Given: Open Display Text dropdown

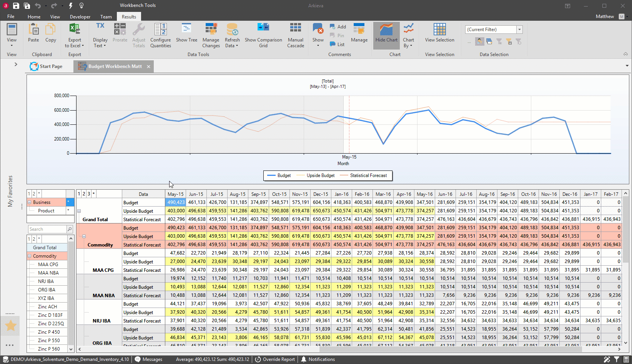Looking at the screenshot, I should coord(100,35).
